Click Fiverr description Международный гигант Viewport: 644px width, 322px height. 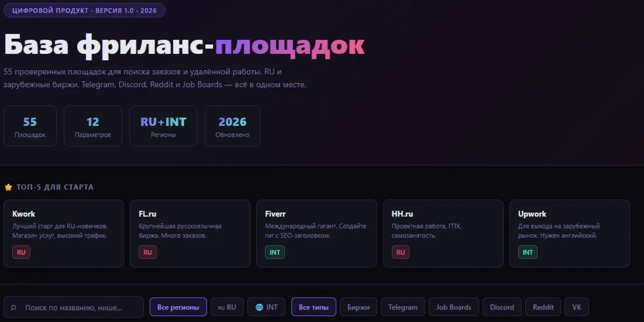click(315, 231)
